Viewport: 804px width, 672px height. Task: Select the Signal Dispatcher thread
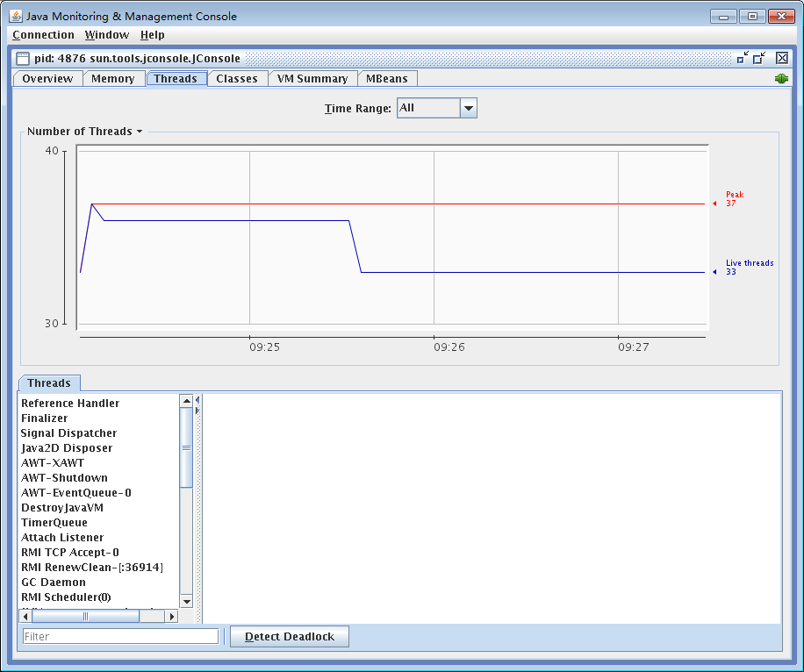[x=68, y=433]
